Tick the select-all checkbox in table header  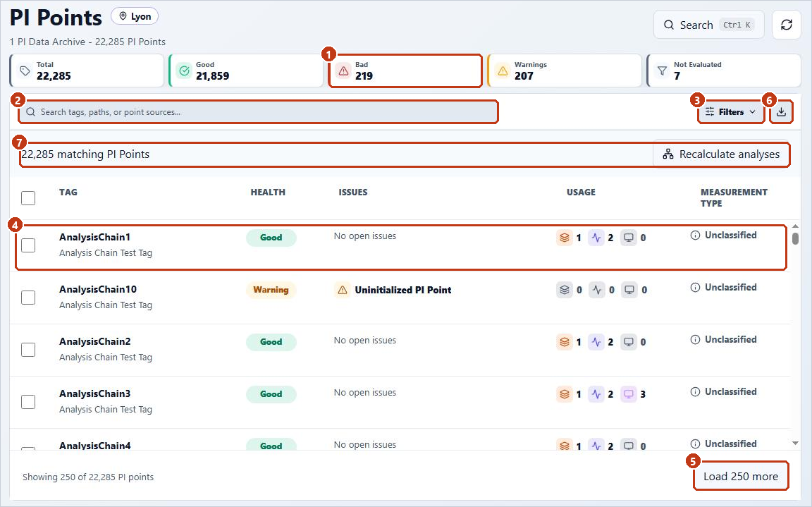pos(28,198)
